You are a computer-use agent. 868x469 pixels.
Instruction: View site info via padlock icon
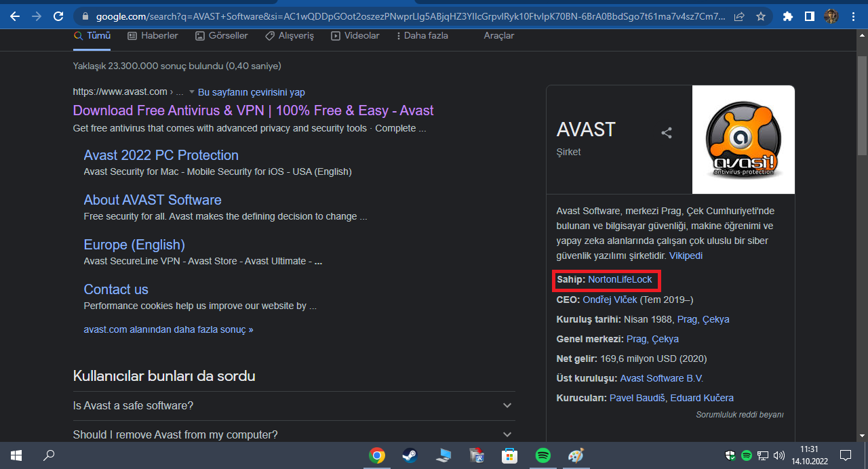click(85, 16)
